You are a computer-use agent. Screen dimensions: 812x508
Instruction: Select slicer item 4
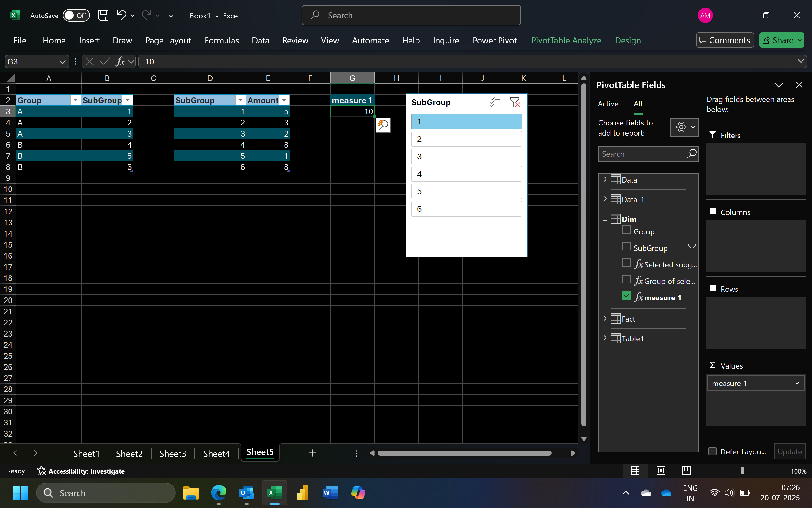pyautogui.click(x=466, y=174)
